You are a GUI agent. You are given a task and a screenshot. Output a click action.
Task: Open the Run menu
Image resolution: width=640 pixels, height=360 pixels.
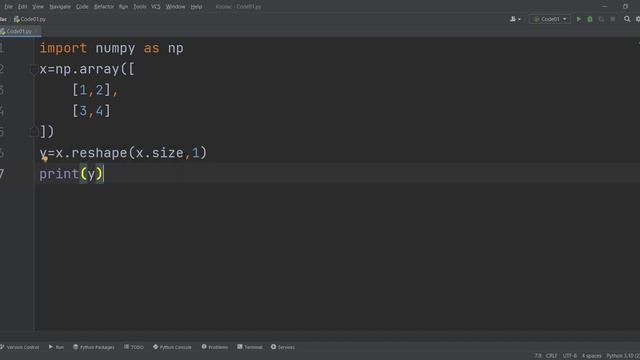[123, 7]
